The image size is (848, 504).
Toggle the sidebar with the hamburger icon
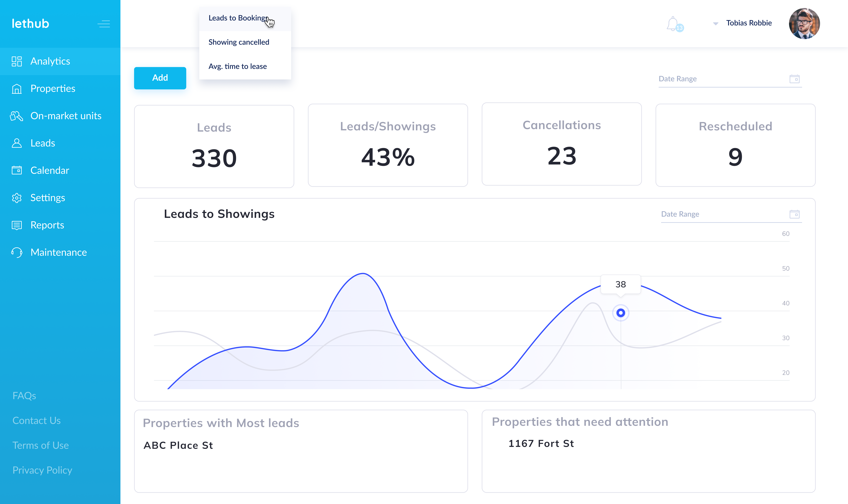(x=104, y=23)
